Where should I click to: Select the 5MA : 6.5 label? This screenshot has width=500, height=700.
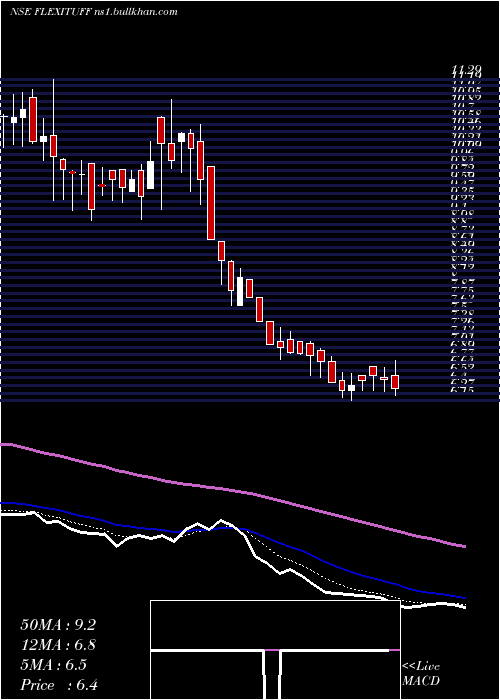coord(53,665)
